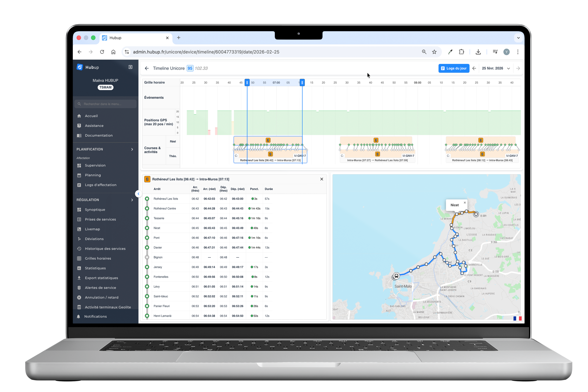Image resolution: width=588 pixels, height=392 pixels.
Task: Go to previous day arrow button
Action: [474, 68]
